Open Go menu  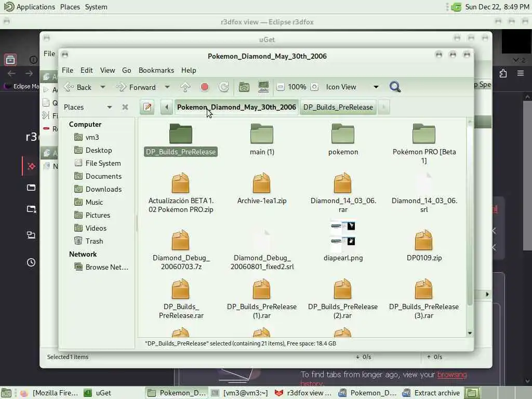tap(127, 70)
